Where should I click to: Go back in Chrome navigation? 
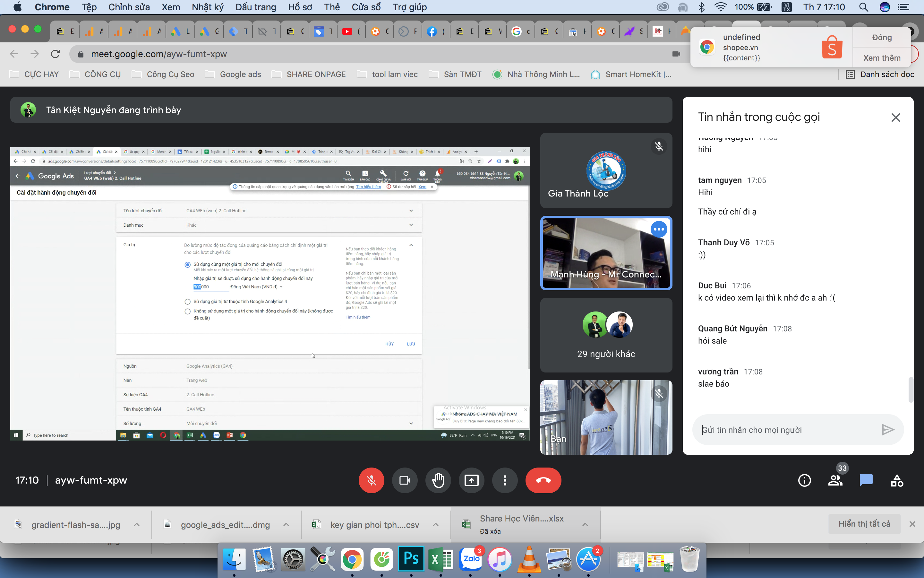point(14,54)
